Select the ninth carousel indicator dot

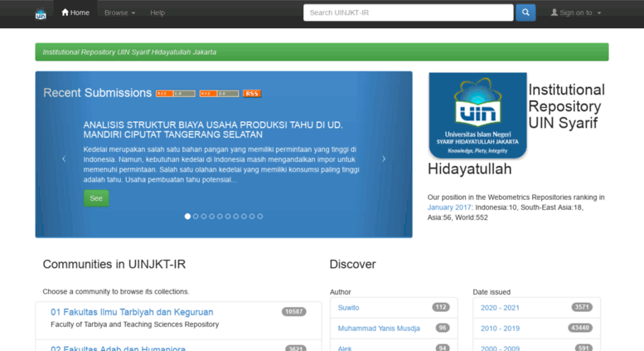coord(252,217)
